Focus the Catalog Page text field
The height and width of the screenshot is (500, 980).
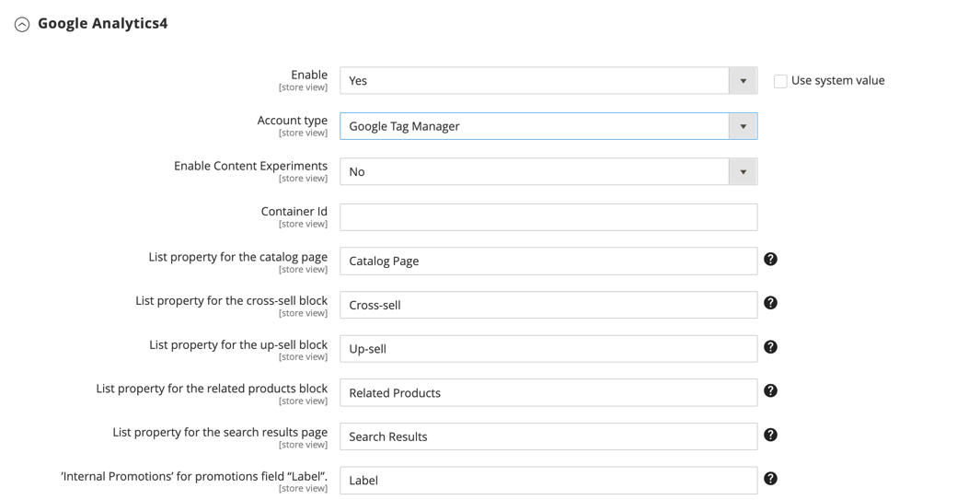[548, 262]
